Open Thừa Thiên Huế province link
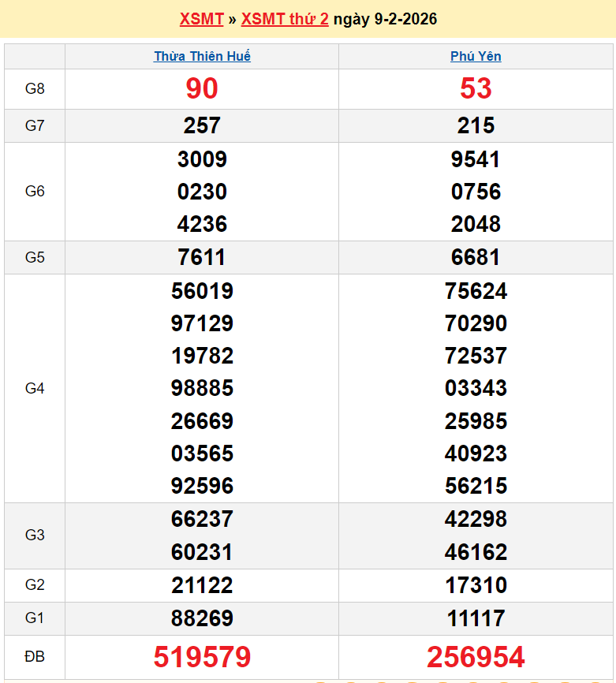Screen dimensions: 616x683 (x=202, y=56)
